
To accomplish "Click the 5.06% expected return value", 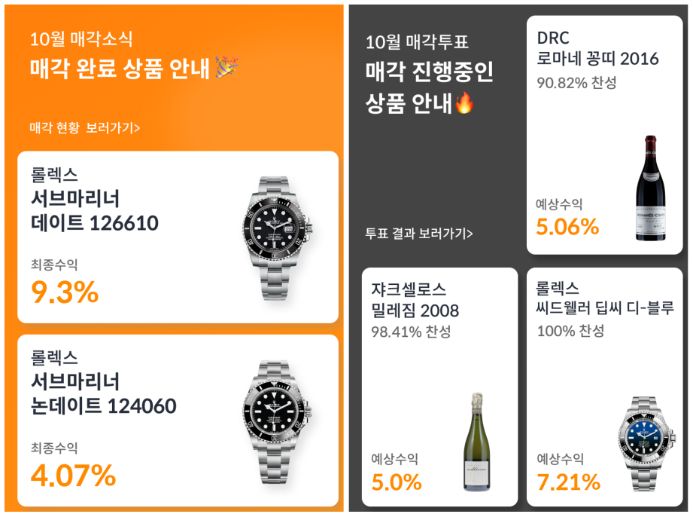I will (567, 227).
